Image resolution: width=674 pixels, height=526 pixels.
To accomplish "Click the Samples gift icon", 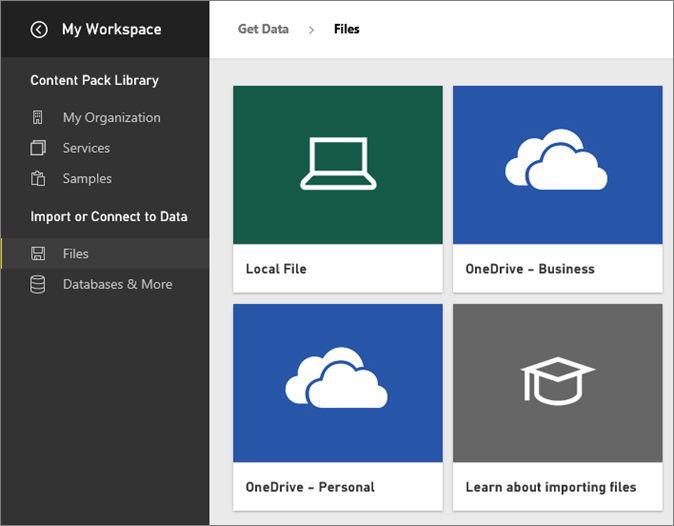I will (38, 178).
